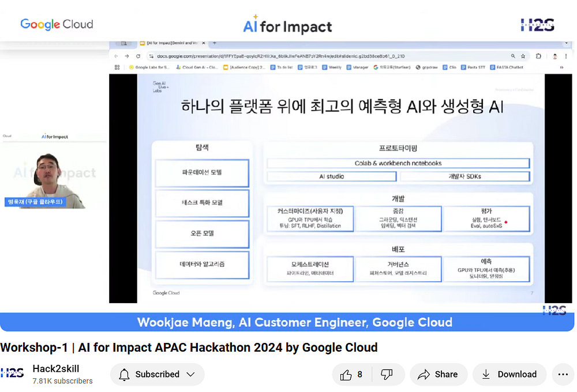Open the more actions ellipsis menu
Viewport: 577px width, 392px height.
click(x=563, y=374)
